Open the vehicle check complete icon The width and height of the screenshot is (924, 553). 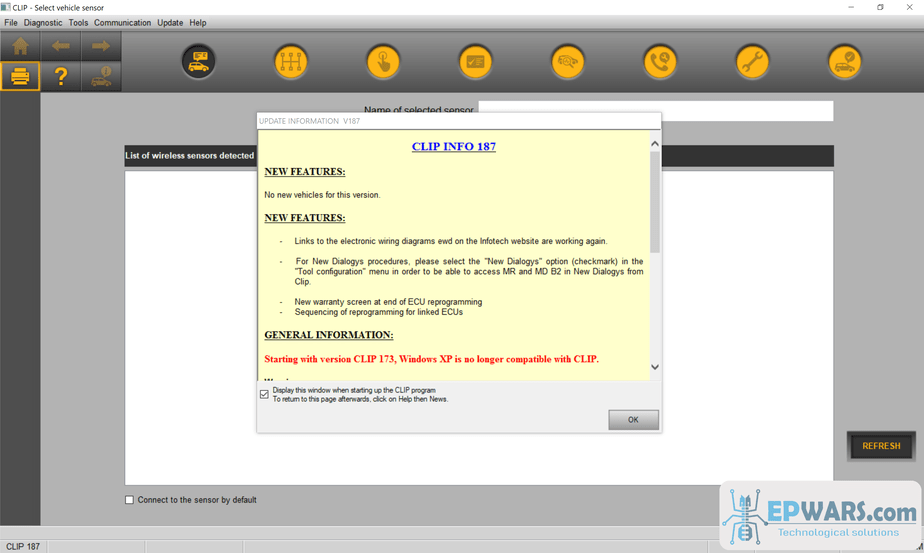844,61
